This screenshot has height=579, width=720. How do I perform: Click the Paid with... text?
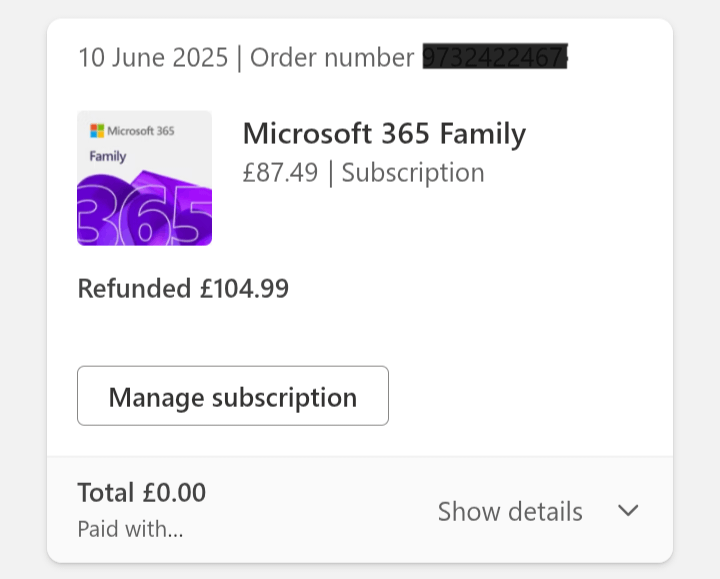click(x=130, y=530)
